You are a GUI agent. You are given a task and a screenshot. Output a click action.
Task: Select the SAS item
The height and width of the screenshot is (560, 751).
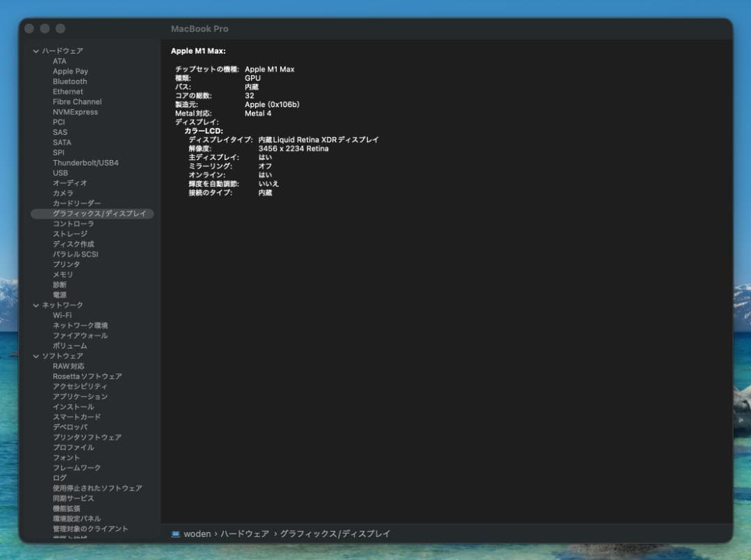[x=60, y=132]
